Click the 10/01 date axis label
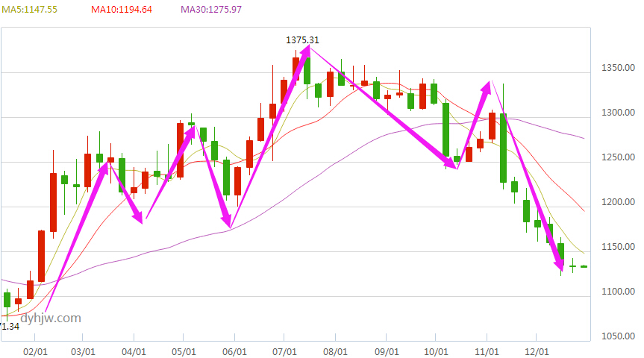The image size is (644, 358). coord(436,352)
